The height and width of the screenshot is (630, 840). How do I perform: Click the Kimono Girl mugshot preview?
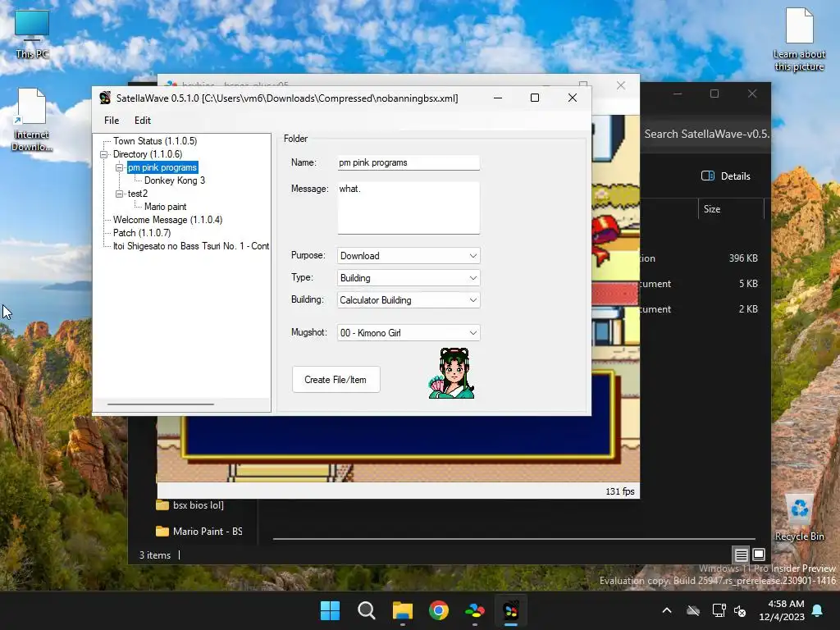tap(452, 373)
